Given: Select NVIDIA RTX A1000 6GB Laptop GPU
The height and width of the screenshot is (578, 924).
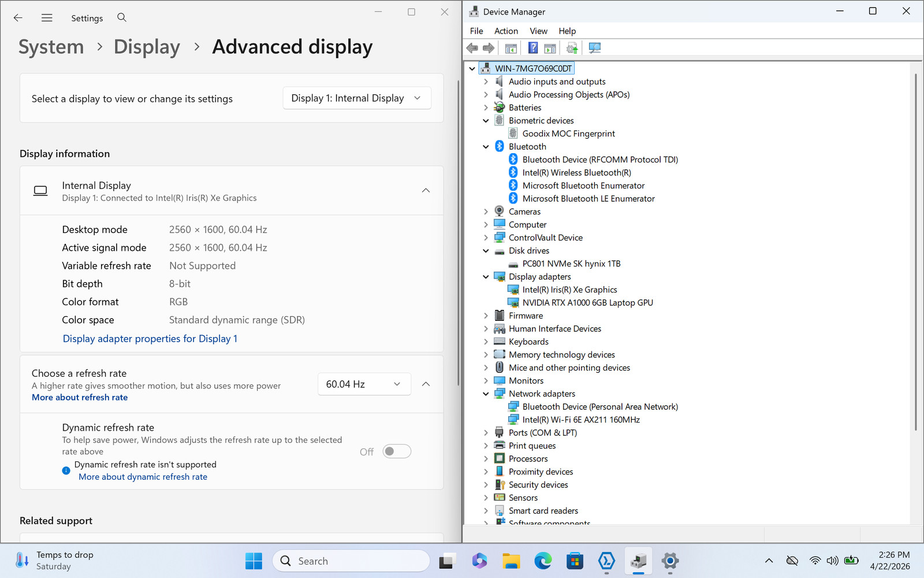Looking at the screenshot, I should (587, 303).
